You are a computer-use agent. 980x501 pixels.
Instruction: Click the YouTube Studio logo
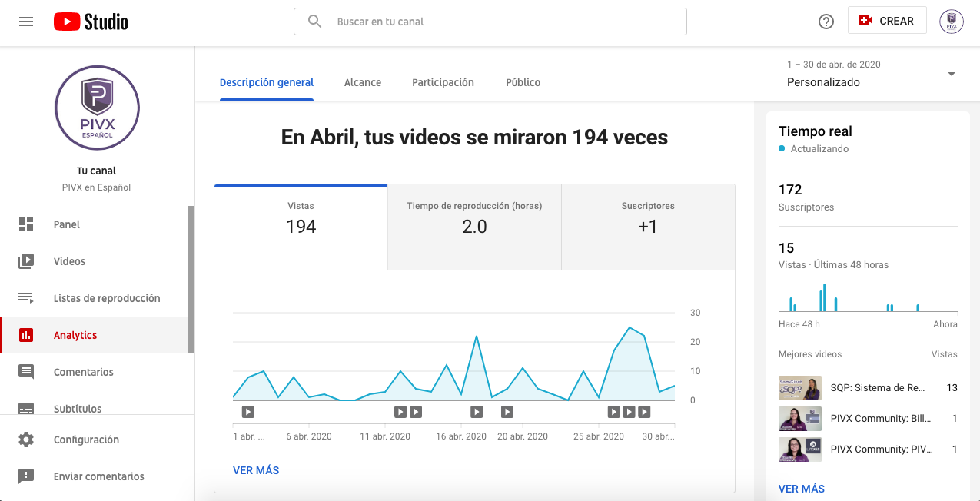click(91, 22)
